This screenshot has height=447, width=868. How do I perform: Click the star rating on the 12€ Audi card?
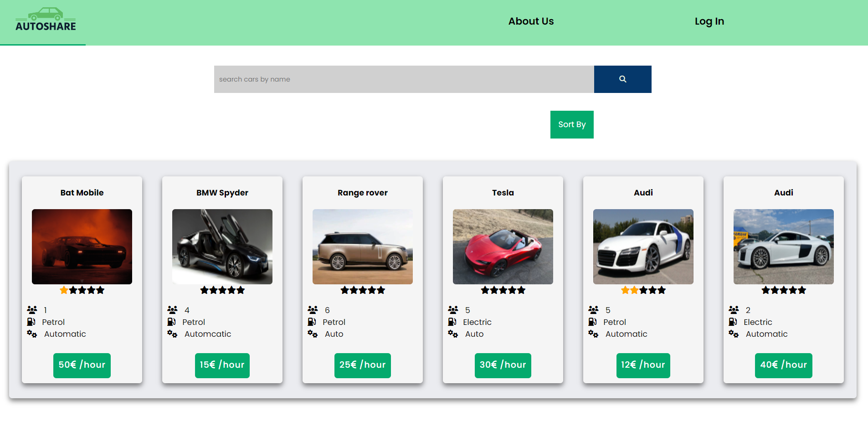tap(643, 290)
